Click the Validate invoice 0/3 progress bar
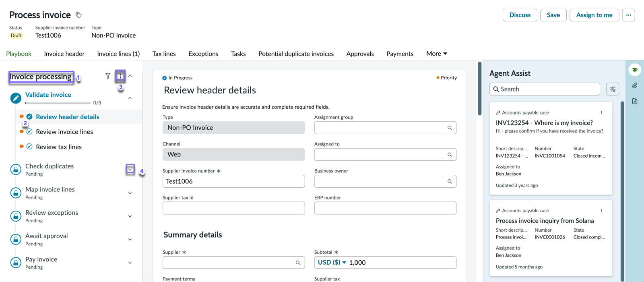The width and height of the screenshot is (644, 282). [58, 103]
